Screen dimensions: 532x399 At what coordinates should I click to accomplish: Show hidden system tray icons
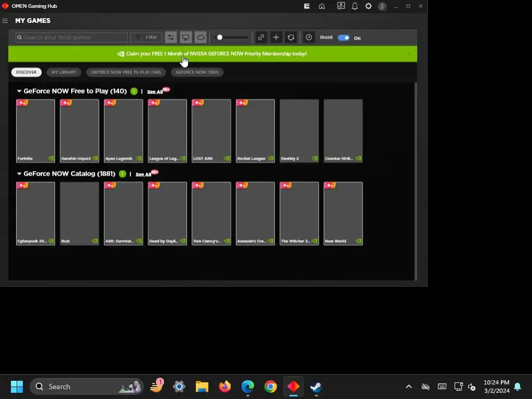click(409, 387)
